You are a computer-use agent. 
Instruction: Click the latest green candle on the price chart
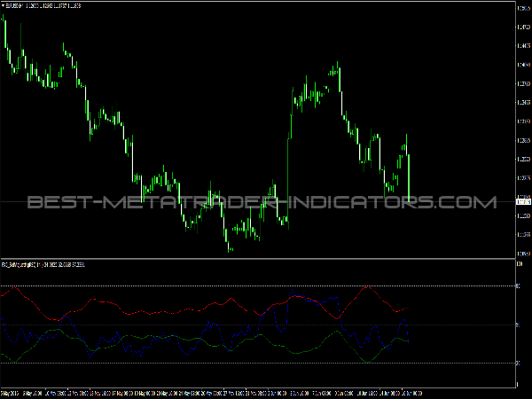(x=409, y=178)
